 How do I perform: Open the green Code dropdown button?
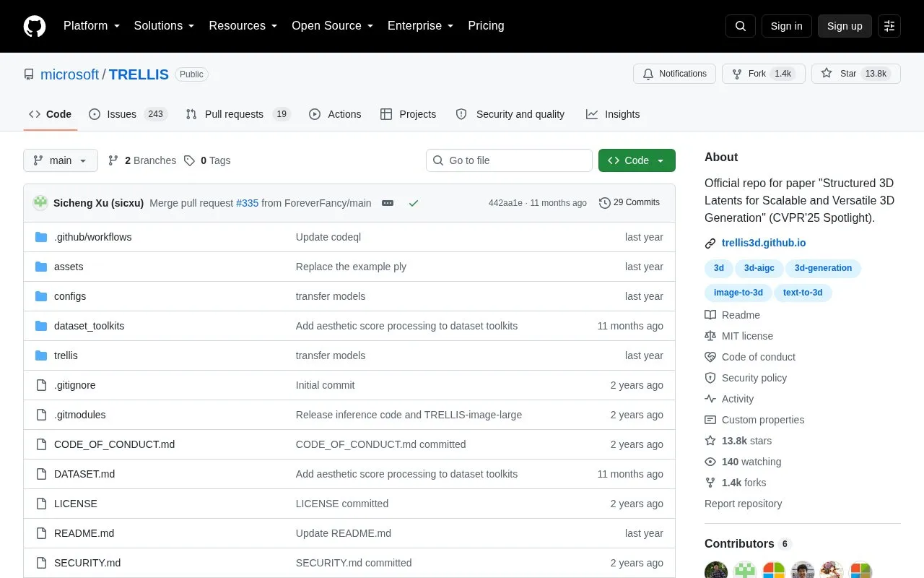pyautogui.click(x=637, y=160)
